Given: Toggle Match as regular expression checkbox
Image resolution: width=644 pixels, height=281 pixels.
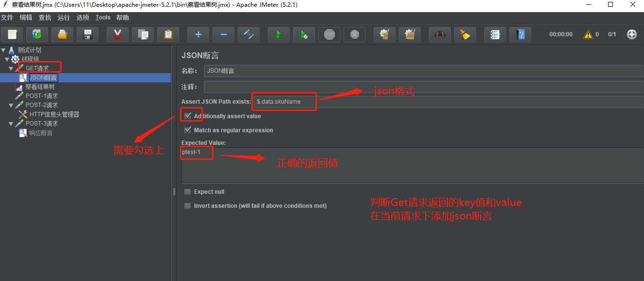Looking at the screenshot, I should 188,130.
